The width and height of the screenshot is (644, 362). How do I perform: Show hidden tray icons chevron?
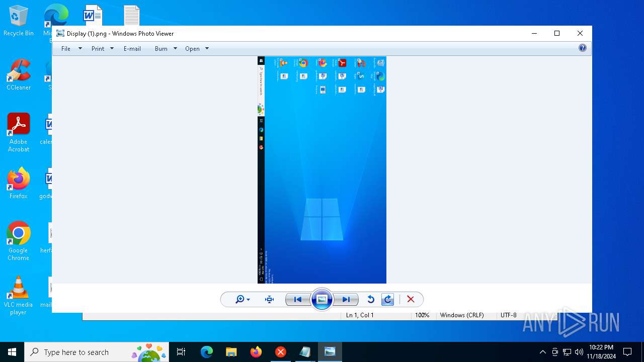point(542,352)
